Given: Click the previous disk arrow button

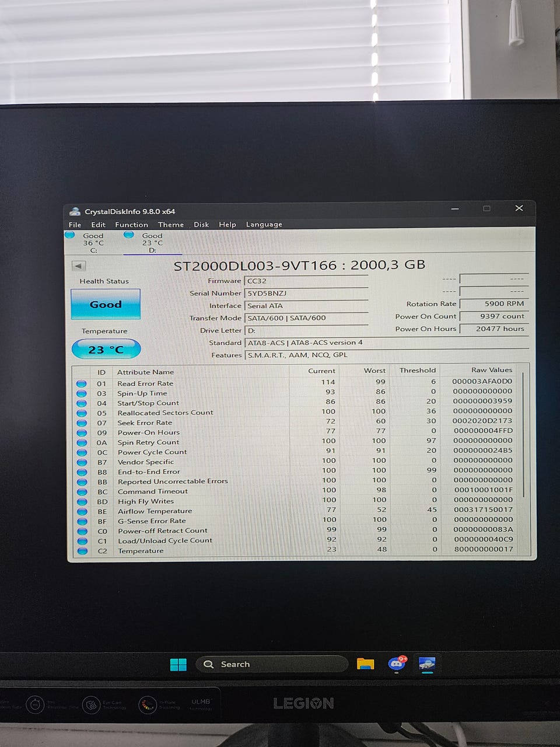Looking at the screenshot, I should [79, 266].
